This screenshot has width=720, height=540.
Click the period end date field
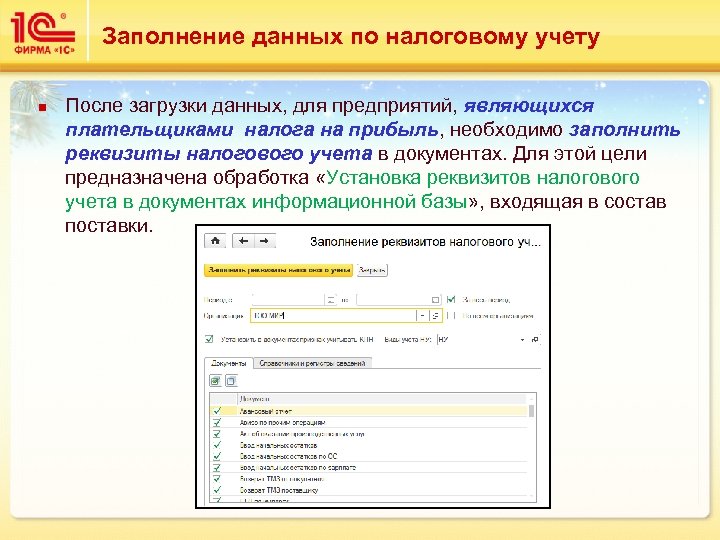pos(393,300)
